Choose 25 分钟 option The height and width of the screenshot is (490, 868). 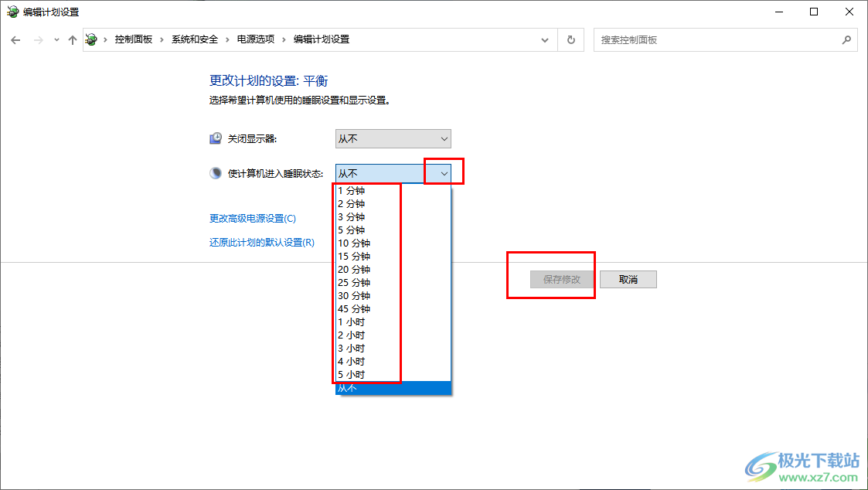click(x=393, y=283)
